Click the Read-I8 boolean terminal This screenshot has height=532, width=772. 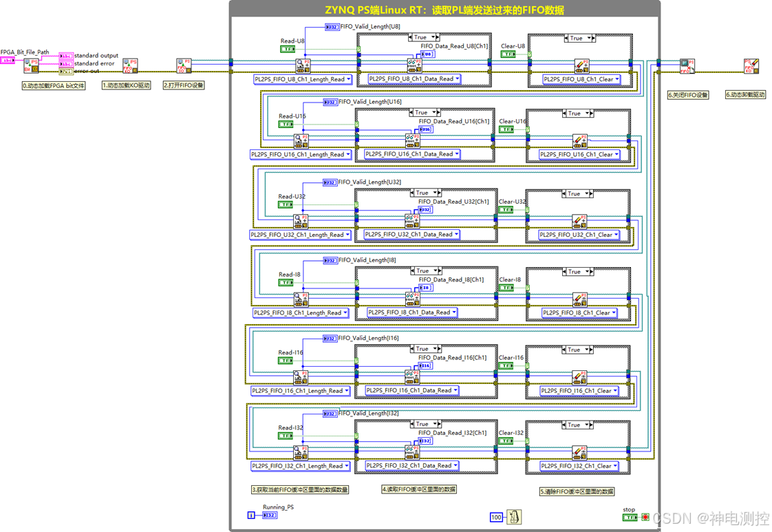pyautogui.click(x=286, y=282)
